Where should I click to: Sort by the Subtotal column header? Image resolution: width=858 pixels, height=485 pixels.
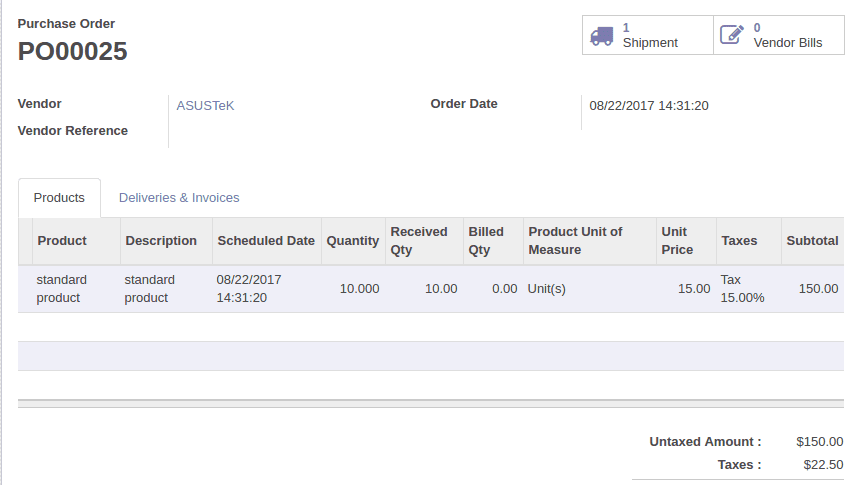click(x=812, y=241)
